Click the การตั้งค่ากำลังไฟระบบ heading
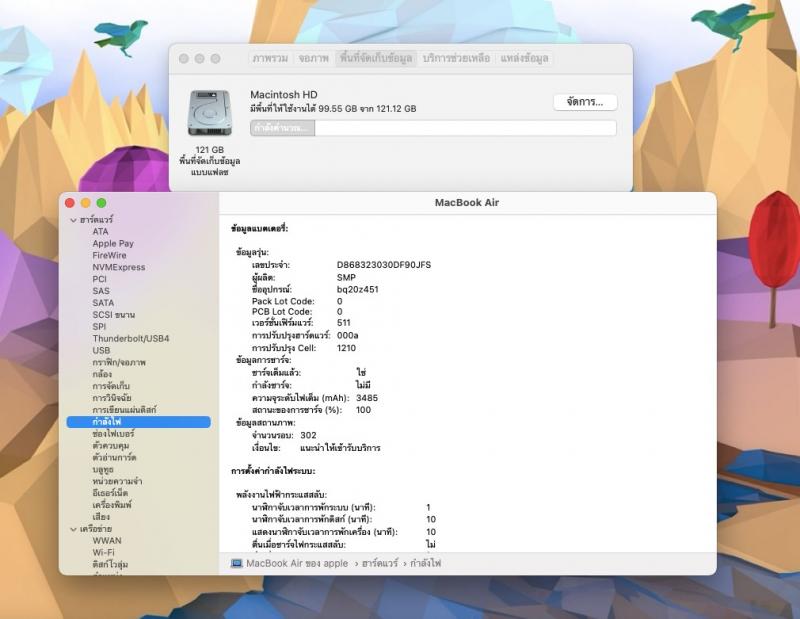 click(x=273, y=471)
